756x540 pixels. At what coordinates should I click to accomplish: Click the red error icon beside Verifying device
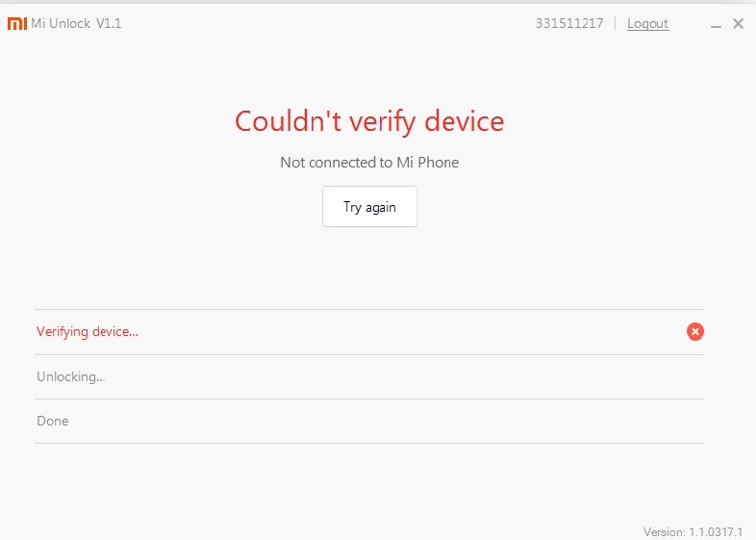(694, 331)
